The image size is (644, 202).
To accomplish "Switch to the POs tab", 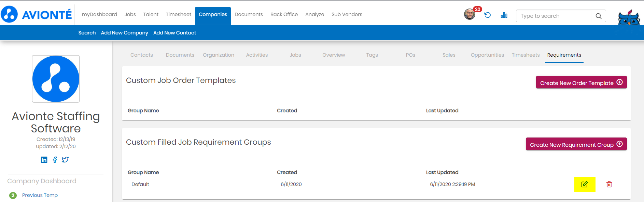I will (x=410, y=55).
